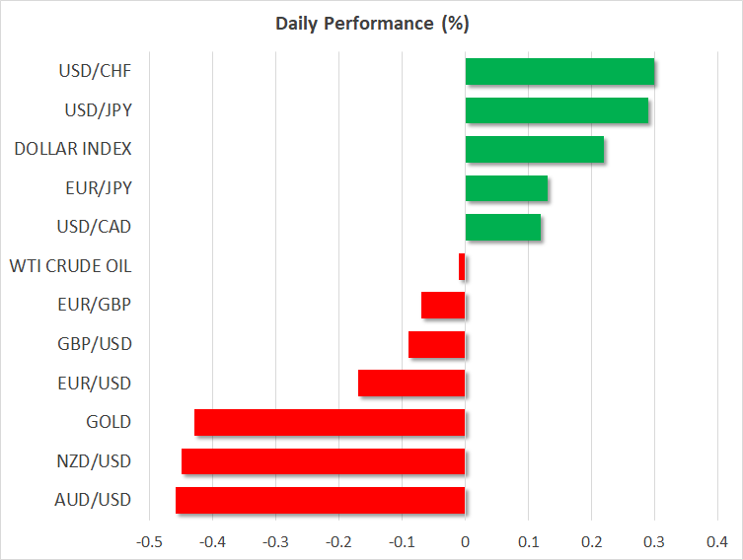Click the Daily Performance (%) chart title
Viewport: 743px width, 560px height.
pyautogui.click(x=371, y=23)
